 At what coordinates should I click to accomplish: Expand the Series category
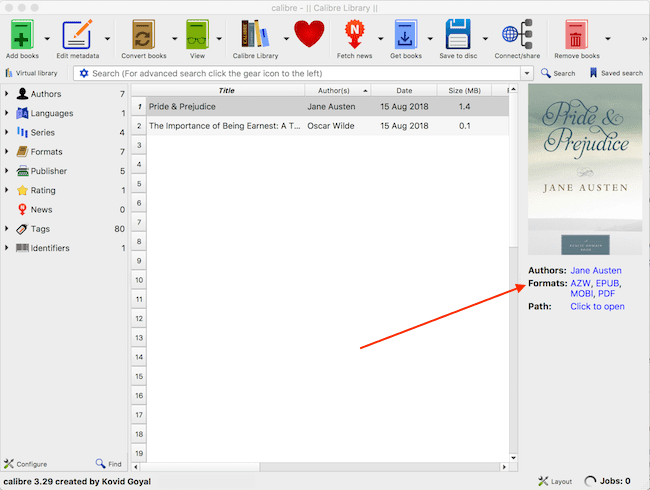point(7,132)
